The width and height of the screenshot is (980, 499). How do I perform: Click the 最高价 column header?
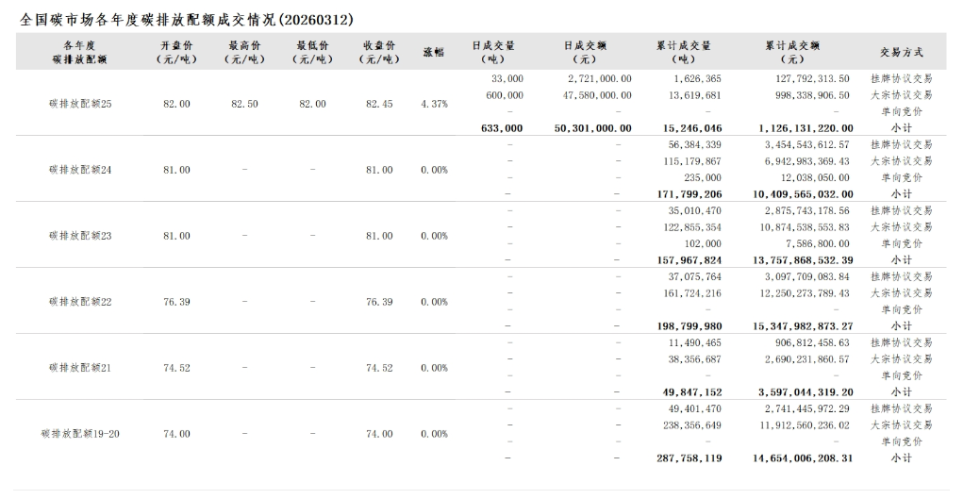pos(244,52)
